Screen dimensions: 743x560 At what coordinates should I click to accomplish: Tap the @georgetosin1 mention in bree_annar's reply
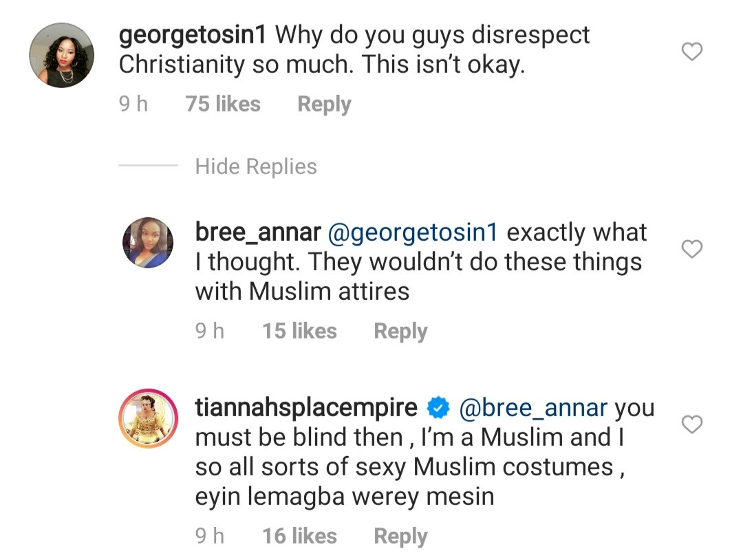[x=413, y=233]
